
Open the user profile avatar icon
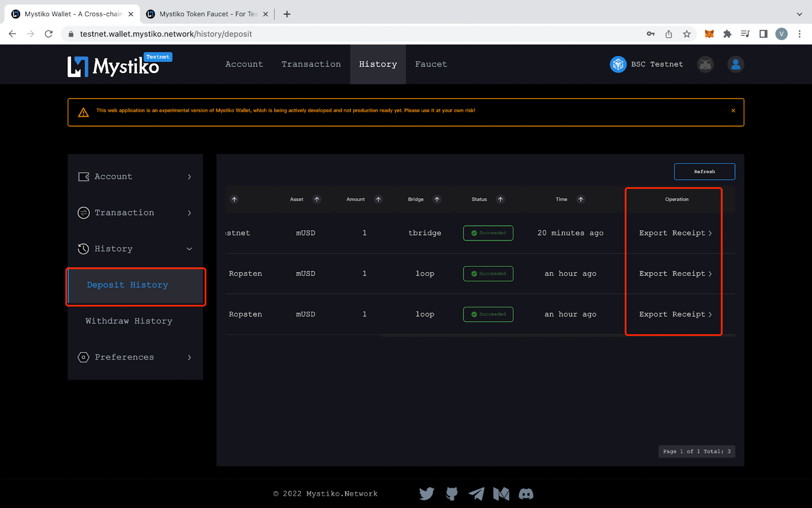735,65
